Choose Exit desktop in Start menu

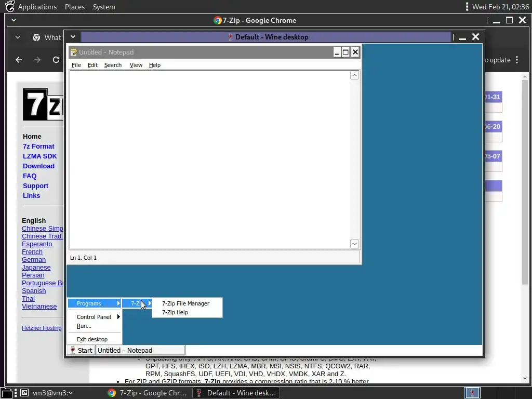92,339
